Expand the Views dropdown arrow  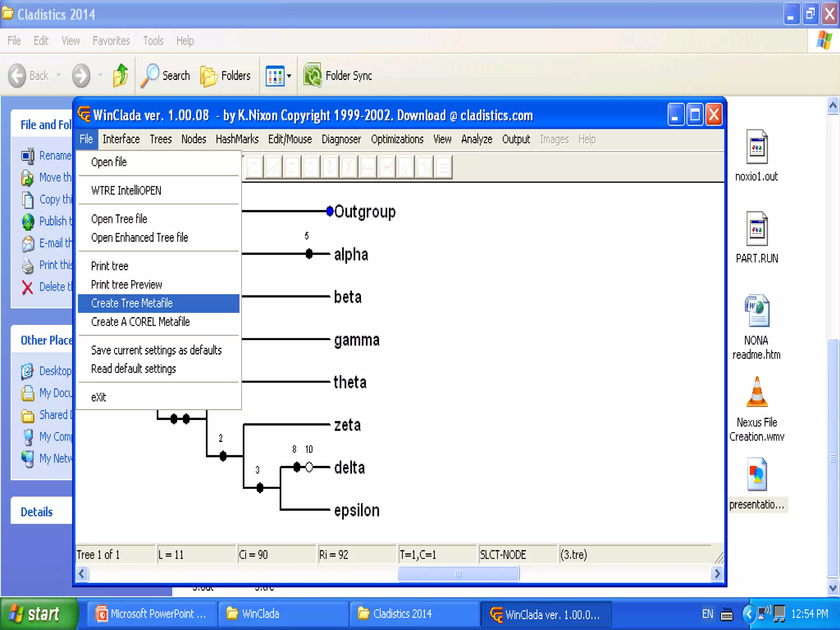(x=289, y=75)
